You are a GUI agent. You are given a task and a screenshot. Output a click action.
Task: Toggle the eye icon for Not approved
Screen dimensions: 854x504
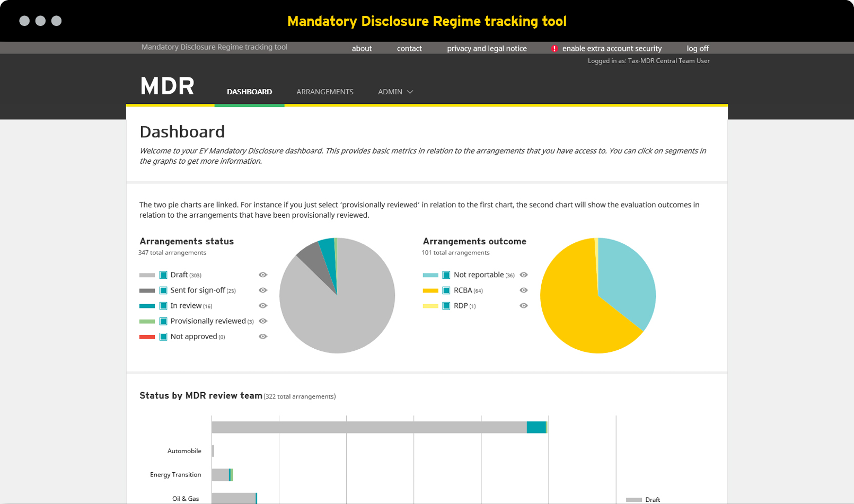pyautogui.click(x=263, y=336)
